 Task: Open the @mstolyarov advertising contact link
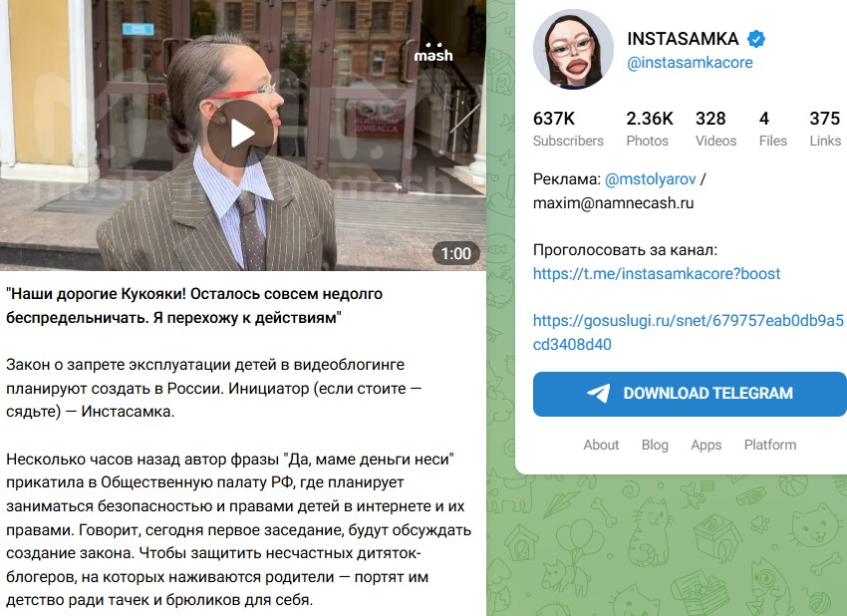(x=650, y=178)
